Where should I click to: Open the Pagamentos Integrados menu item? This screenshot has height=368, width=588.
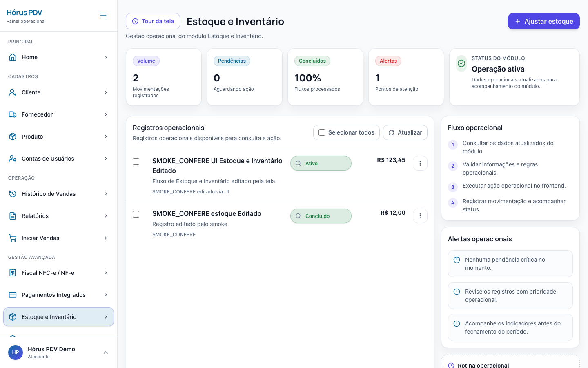58,295
